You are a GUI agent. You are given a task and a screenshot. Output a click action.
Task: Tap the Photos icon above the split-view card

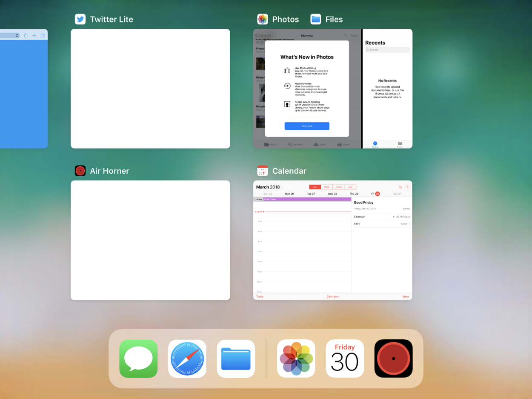coord(263,19)
